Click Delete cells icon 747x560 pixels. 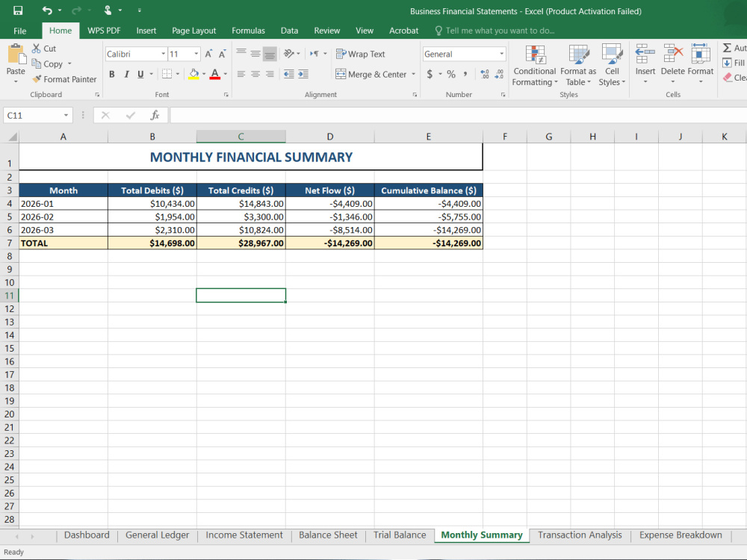[673, 53]
